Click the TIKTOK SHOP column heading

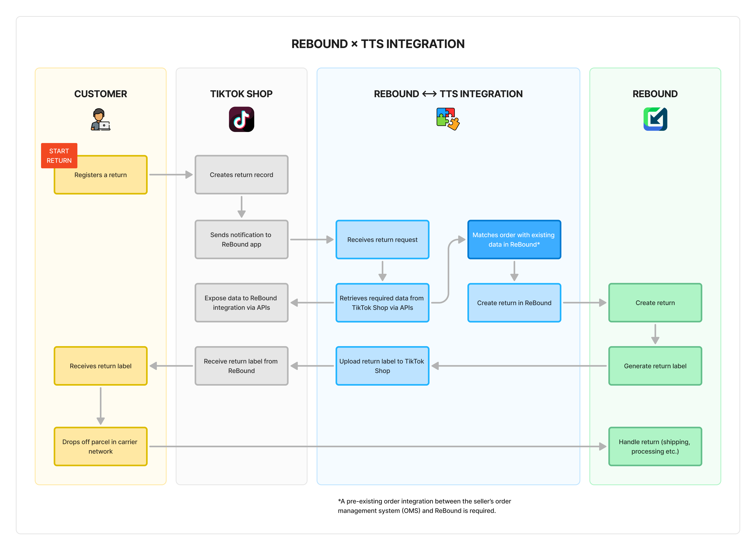pos(241,94)
